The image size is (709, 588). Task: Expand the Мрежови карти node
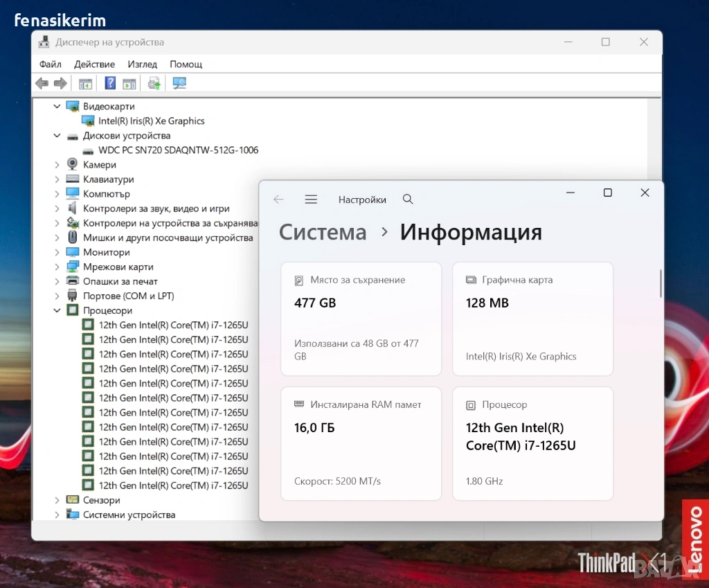[57, 267]
